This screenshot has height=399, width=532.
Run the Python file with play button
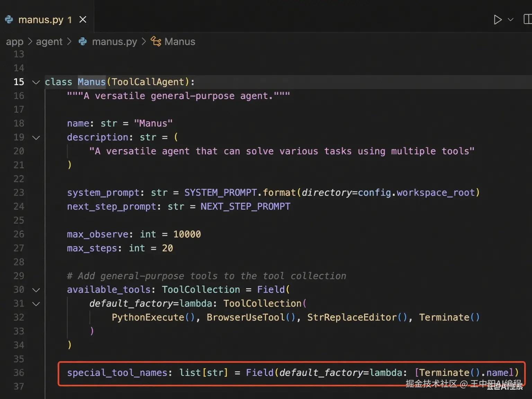498,19
